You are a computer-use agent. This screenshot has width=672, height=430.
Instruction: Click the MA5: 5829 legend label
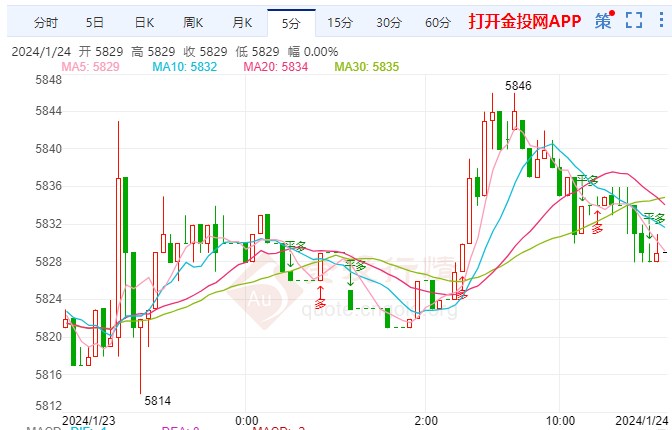coord(90,67)
